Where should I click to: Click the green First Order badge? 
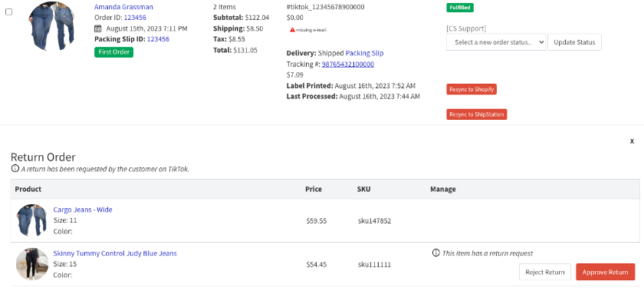(113, 52)
